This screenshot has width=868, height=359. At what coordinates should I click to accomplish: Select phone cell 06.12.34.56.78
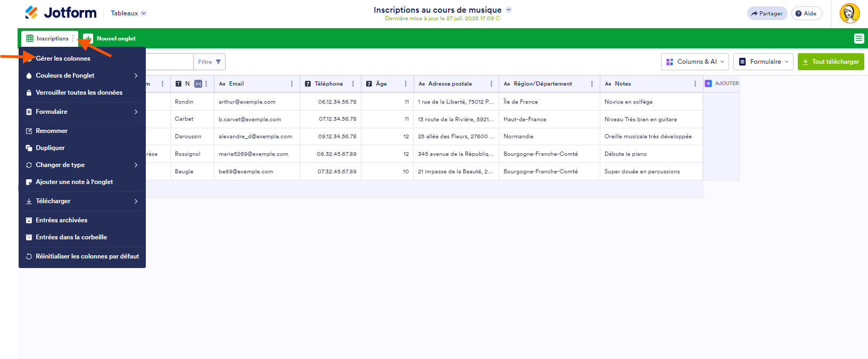coord(330,102)
